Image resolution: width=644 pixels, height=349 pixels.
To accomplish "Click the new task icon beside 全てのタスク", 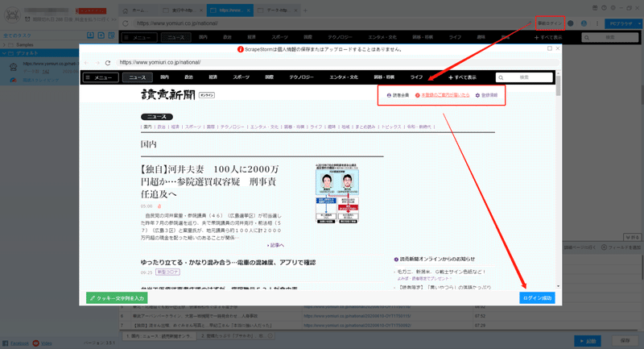I will click(x=101, y=35).
